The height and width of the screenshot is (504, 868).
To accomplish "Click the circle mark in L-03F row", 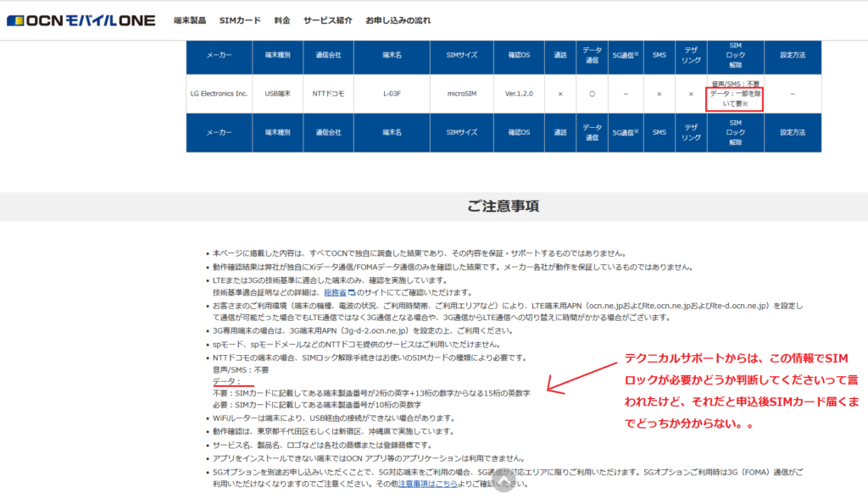I will [x=592, y=94].
